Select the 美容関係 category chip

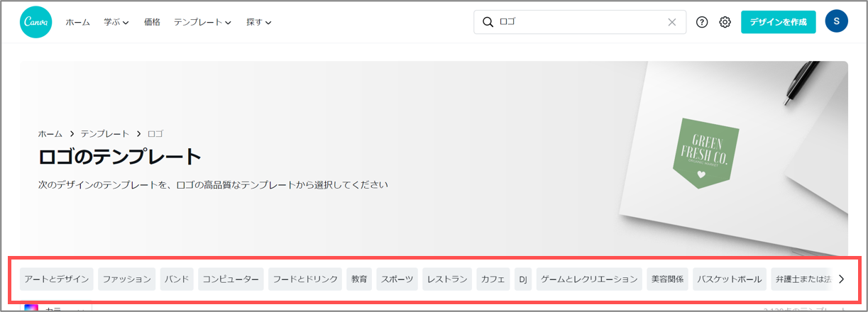point(668,279)
